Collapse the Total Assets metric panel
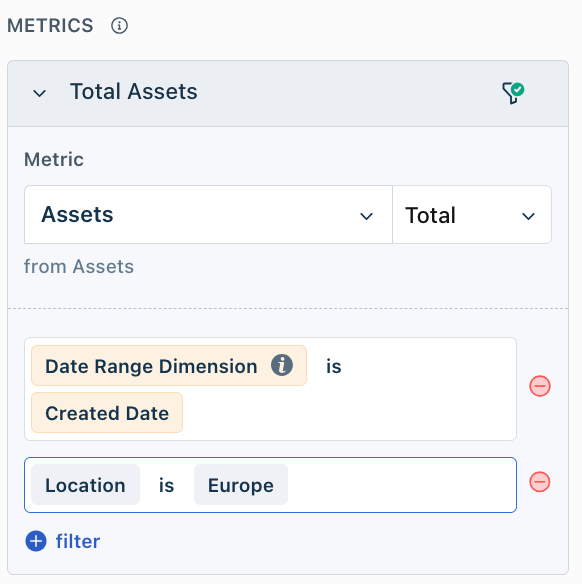 (x=39, y=93)
